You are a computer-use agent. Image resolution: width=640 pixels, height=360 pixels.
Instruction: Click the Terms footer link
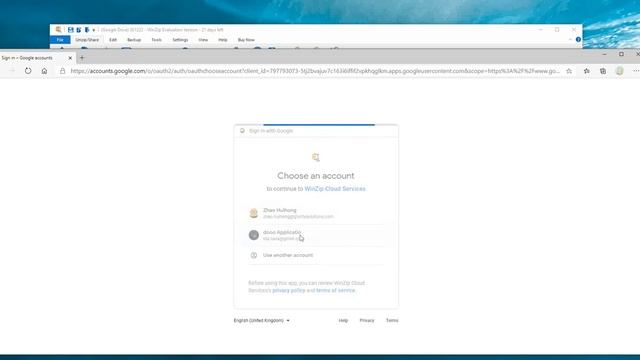pos(392,320)
